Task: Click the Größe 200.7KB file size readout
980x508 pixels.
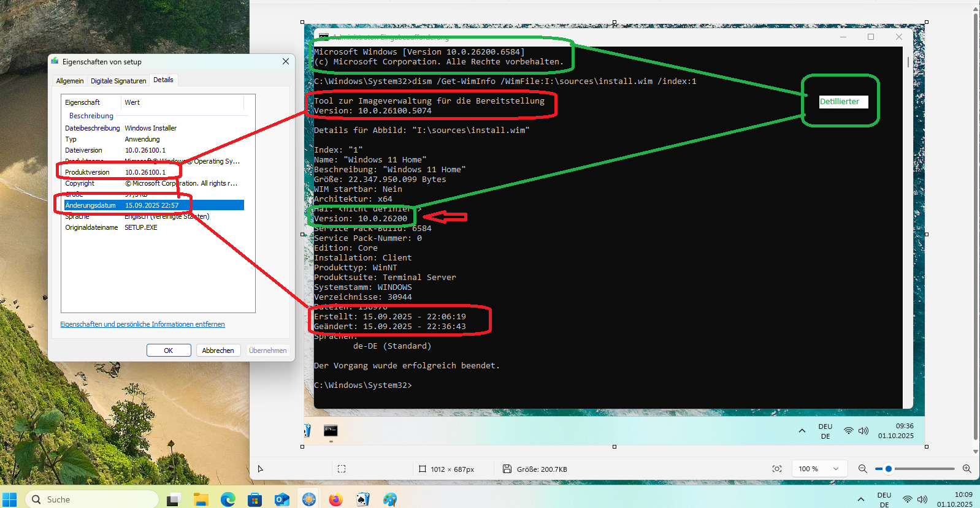Action: [x=542, y=469]
